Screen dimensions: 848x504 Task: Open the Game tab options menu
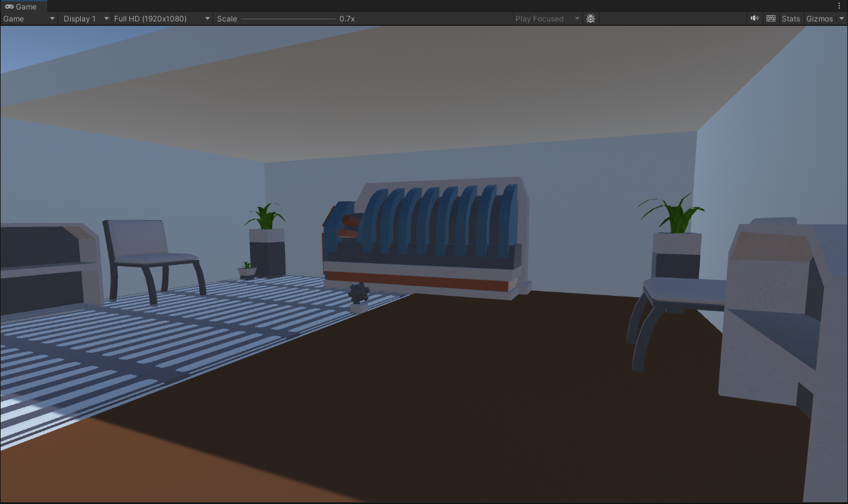point(839,6)
